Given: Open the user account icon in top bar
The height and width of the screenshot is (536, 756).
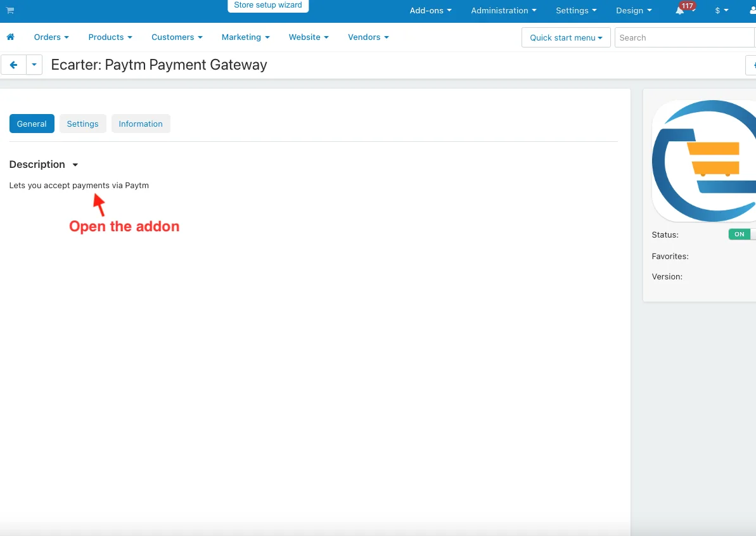Looking at the screenshot, I should (752, 10).
